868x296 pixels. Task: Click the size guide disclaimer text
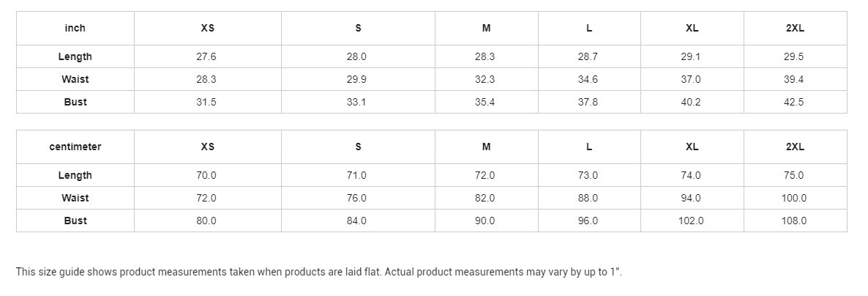(318, 272)
